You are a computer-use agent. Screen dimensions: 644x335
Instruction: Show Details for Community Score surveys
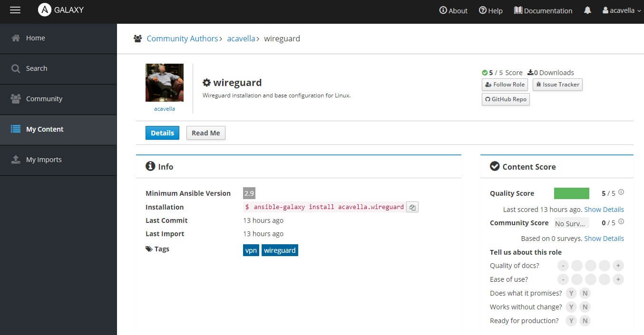(604, 239)
